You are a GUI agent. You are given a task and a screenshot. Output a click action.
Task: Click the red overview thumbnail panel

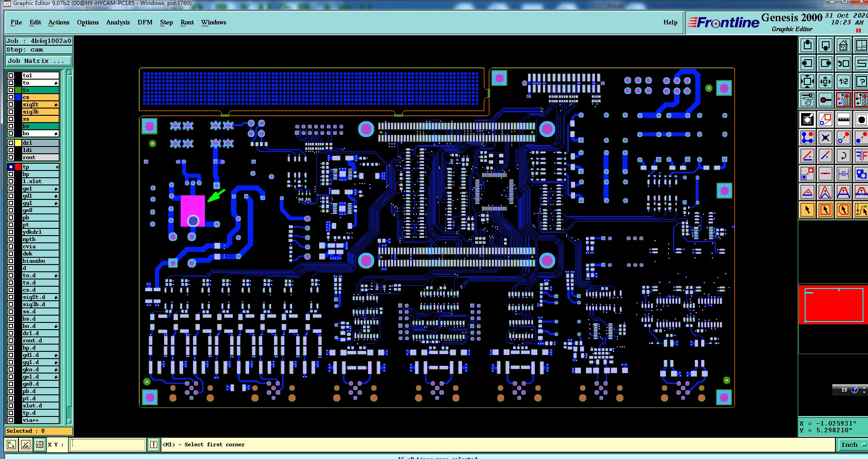click(833, 304)
